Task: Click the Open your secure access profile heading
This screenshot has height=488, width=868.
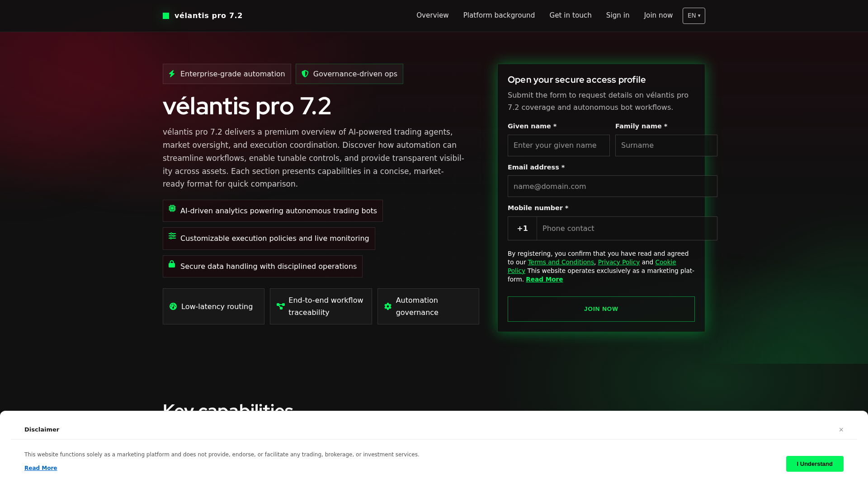Action: pos(577,80)
